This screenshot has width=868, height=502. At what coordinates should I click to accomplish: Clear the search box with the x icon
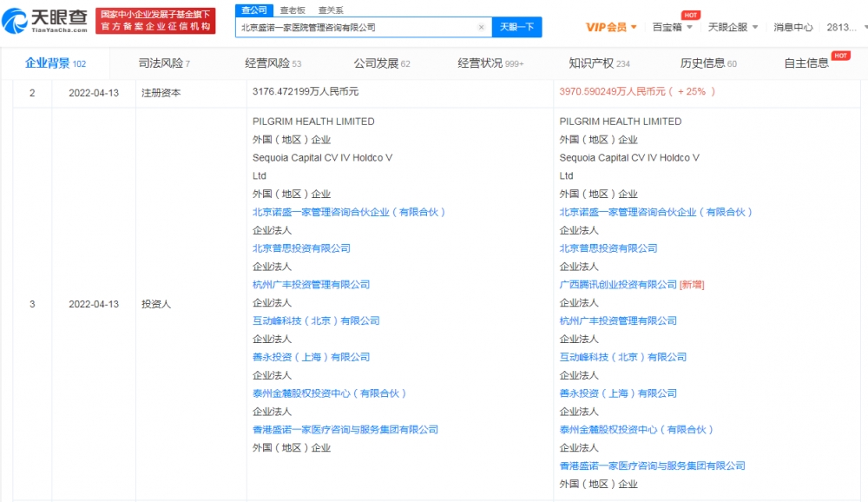[x=481, y=27]
